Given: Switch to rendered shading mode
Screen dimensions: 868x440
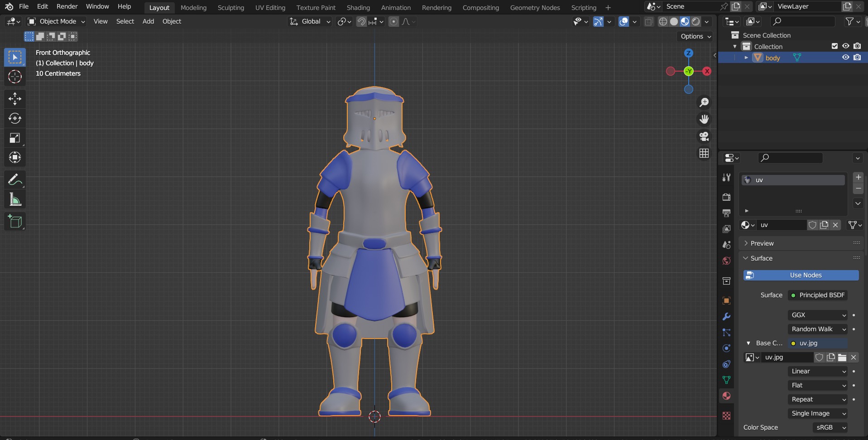Looking at the screenshot, I should tap(696, 22).
